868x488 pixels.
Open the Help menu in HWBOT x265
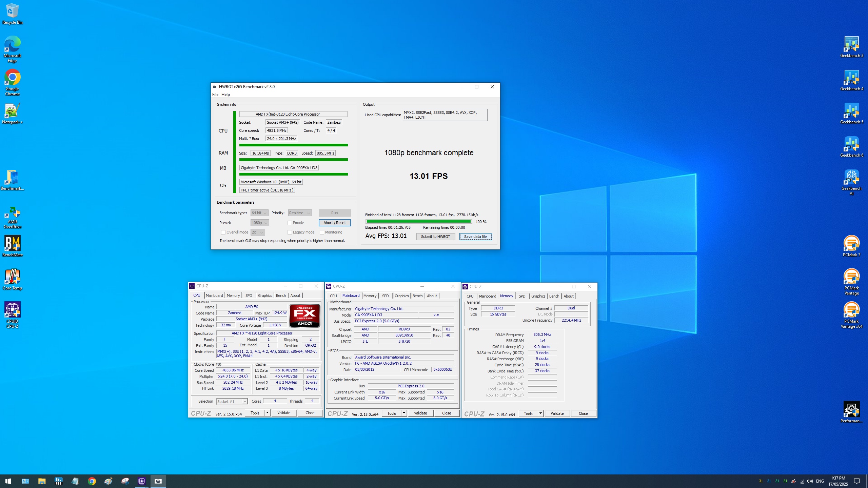tap(225, 95)
